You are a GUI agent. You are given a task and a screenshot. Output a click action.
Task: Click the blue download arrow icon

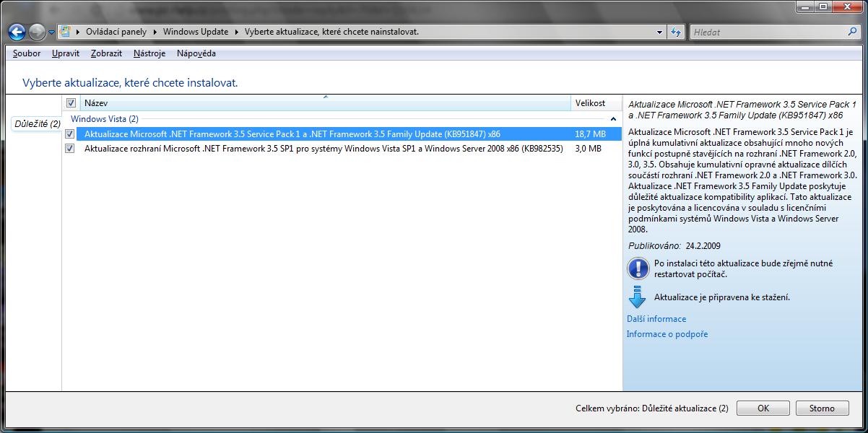point(637,297)
